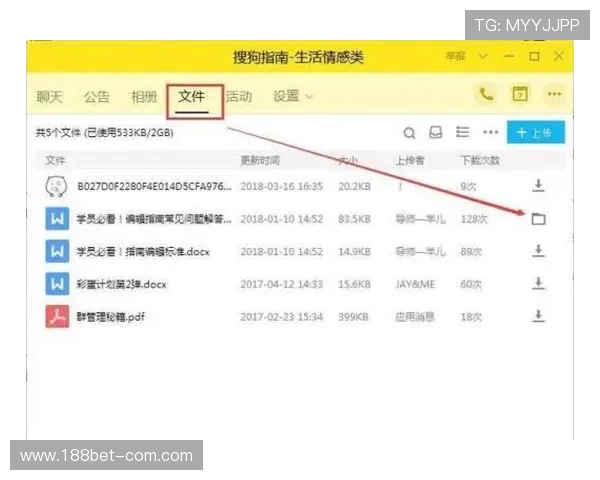Click Word icon of 彩蛋计划第2弹.docx
Viewport: 600px width, 480px height.
tap(57, 284)
